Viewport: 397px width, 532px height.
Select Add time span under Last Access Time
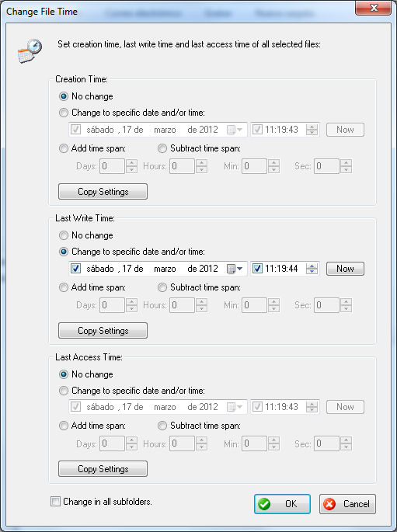(x=64, y=426)
